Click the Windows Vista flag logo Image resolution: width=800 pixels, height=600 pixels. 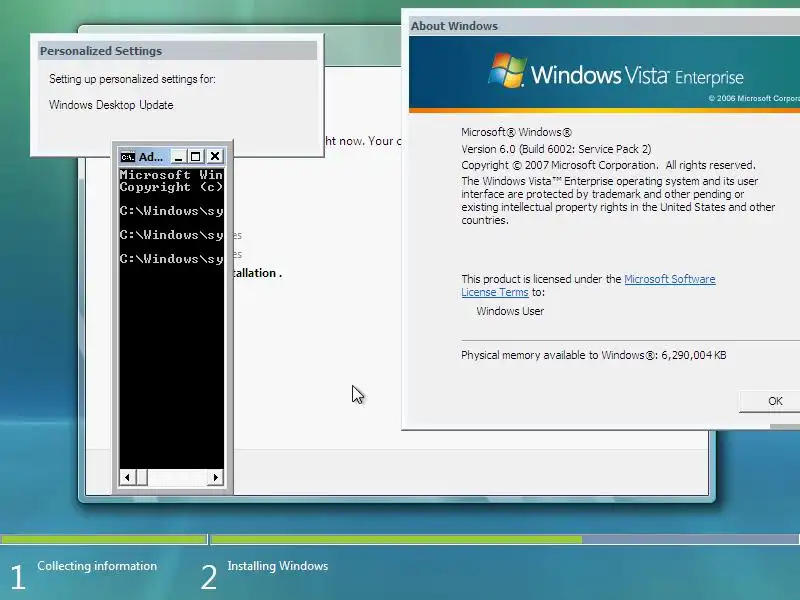[507, 70]
